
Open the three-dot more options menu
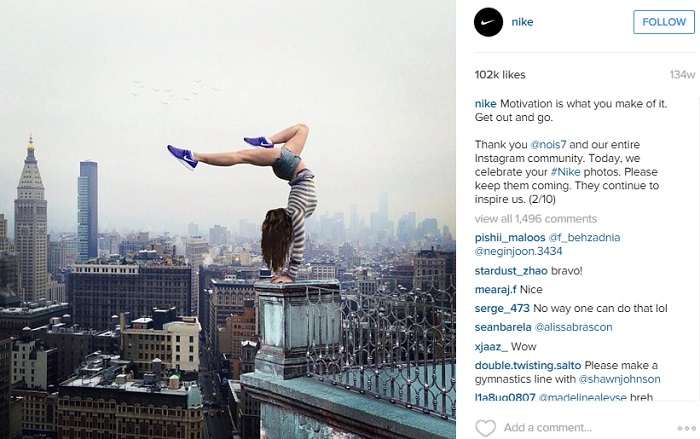click(686, 428)
